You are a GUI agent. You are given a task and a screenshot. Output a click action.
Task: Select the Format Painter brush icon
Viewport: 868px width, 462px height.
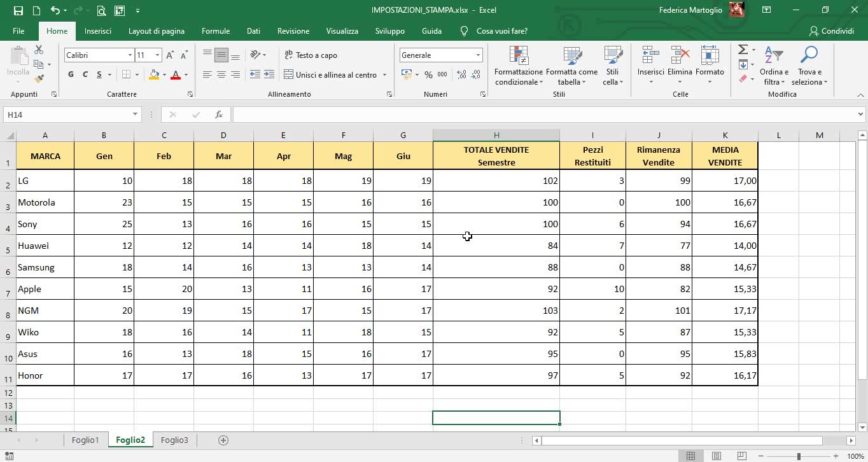tap(39, 79)
